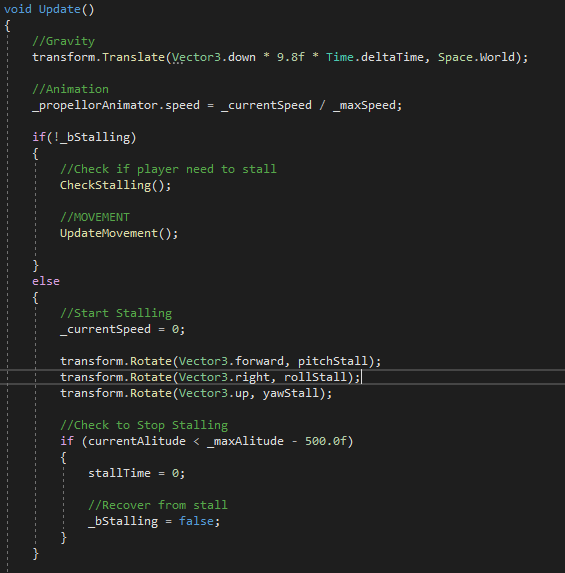The width and height of the screenshot is (565, 573).
Task: Click 'up' in Vector3.up
Action: pos(242,393)
